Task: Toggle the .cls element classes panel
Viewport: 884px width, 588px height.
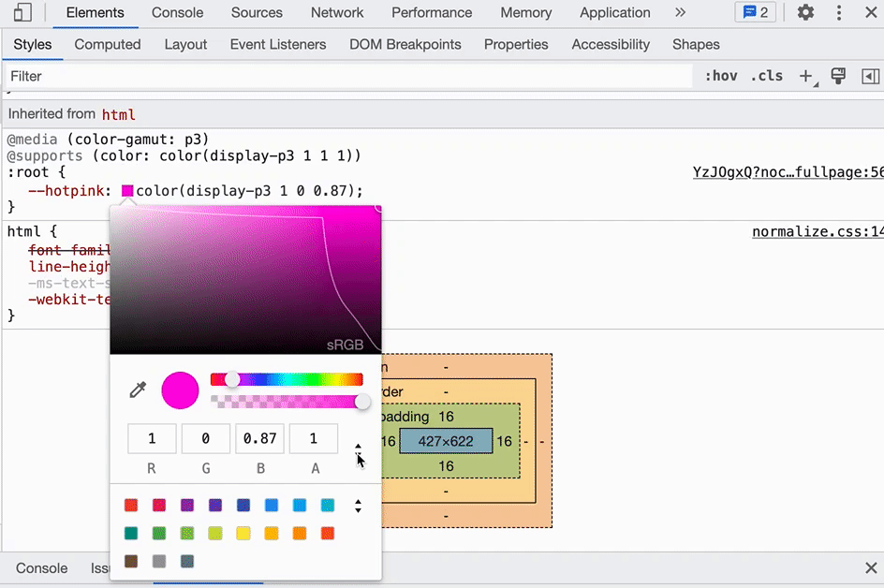Action: pyautogui.click(x=767, y=76)
